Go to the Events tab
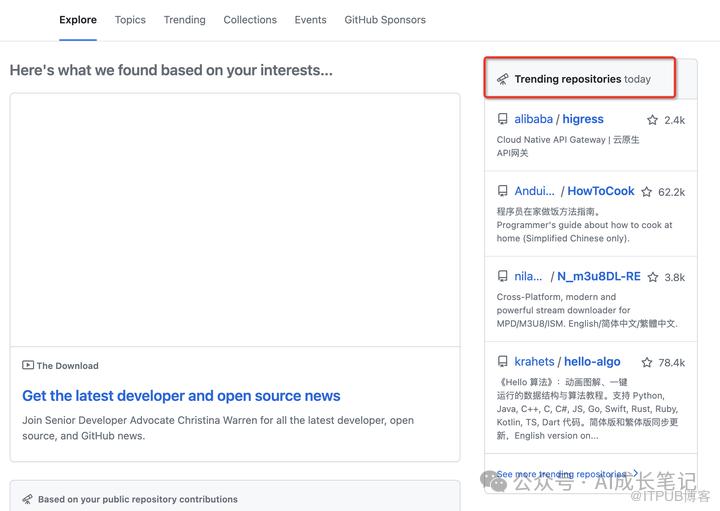 click(310, 20)
